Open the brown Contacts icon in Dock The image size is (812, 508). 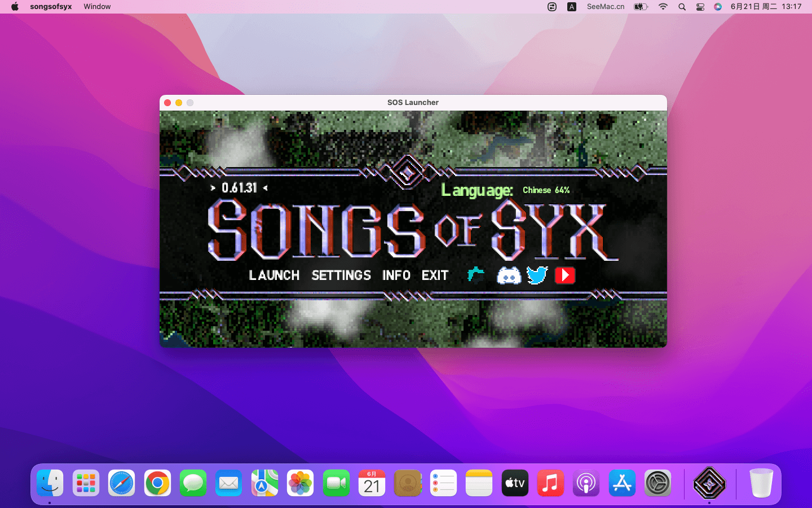click(408, 483)
